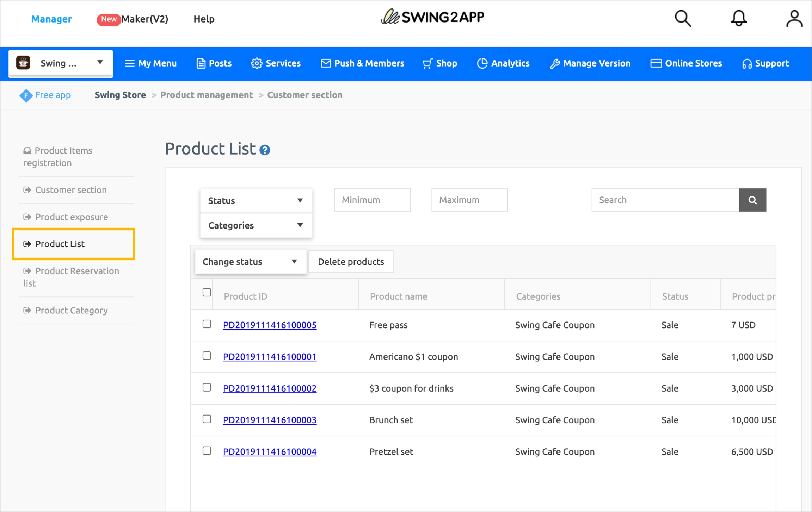The width and height of the screenshot is (812, 512).
Task: Open the Support navigation item
Action: (x=765, y=63)
